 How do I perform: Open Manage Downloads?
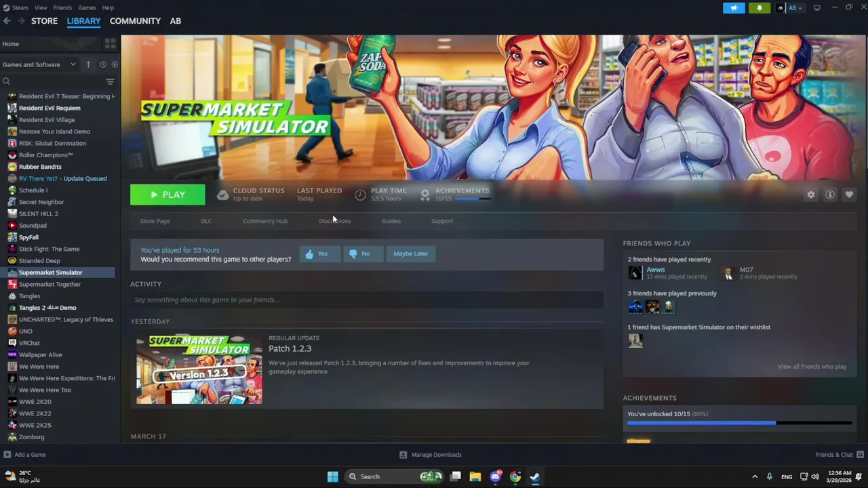tap(430, 455)
